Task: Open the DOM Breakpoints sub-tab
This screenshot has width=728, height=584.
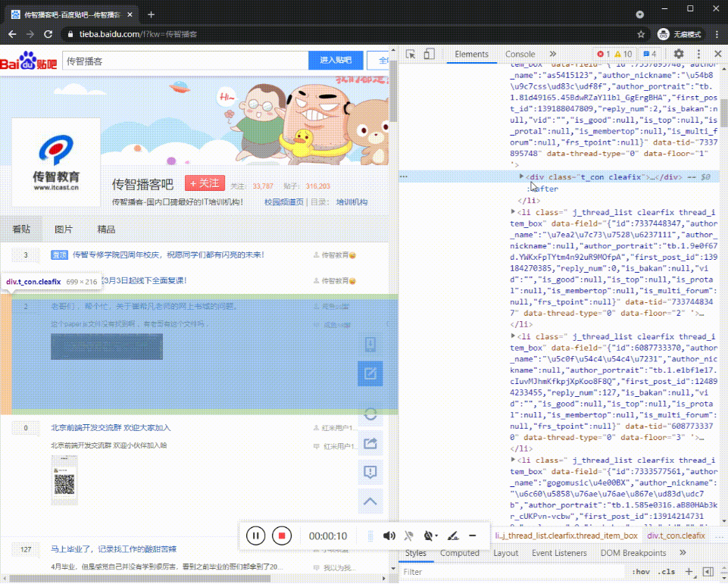Action: coord(633,553)
